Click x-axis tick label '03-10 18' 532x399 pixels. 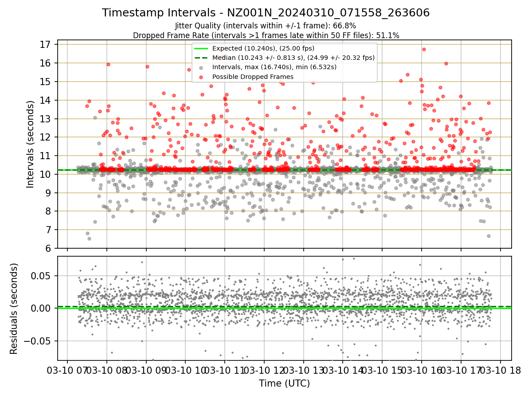pyautogui.click(x=501, y=371)
